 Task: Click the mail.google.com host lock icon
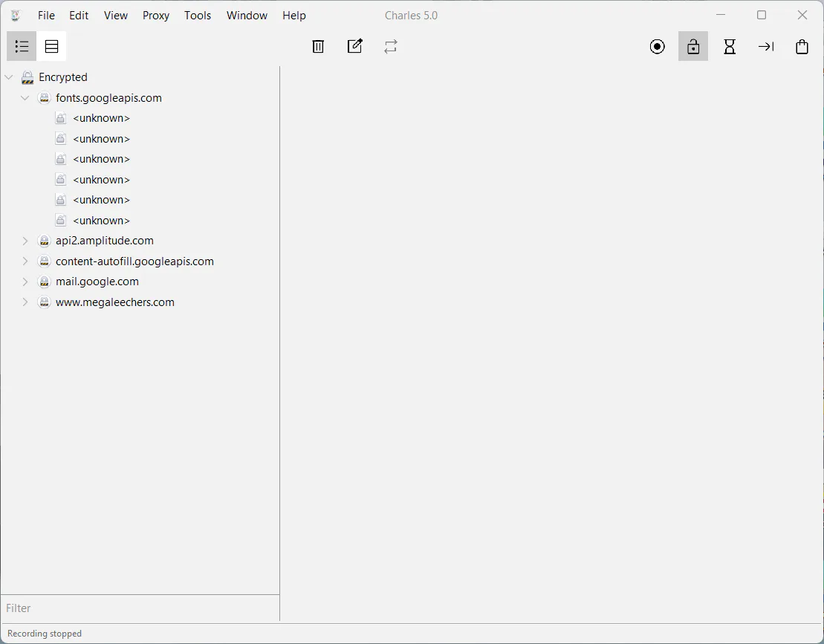click(44, 282)
